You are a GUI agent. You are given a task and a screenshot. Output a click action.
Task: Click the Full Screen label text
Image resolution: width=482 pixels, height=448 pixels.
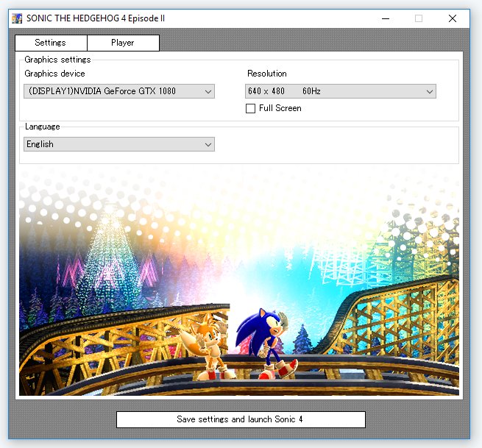coord(280,108)
